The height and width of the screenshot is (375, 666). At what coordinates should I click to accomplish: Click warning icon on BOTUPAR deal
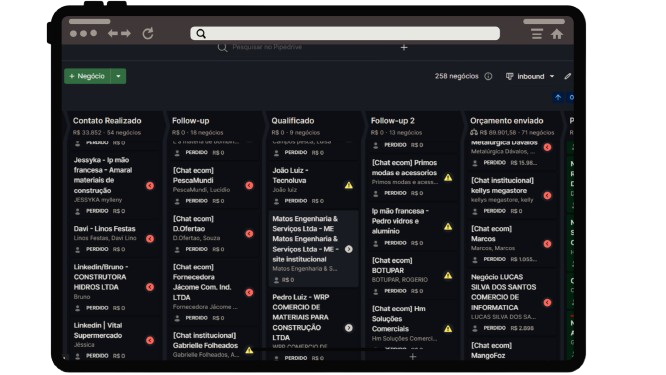coord(448,276)
